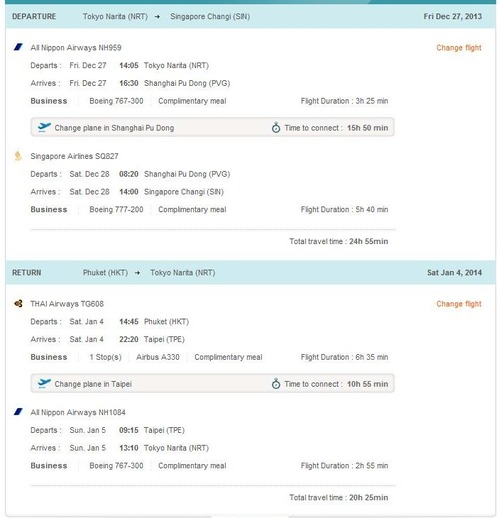This screenshot has width=499, height=518.
Task: Click the Total travel time 24h 55min text
Action: pos(339,241)
